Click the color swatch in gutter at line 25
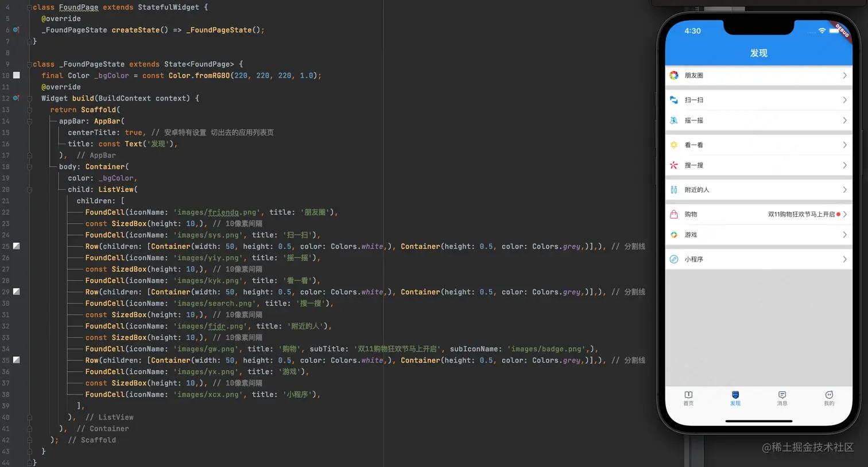 coord(16,246)
